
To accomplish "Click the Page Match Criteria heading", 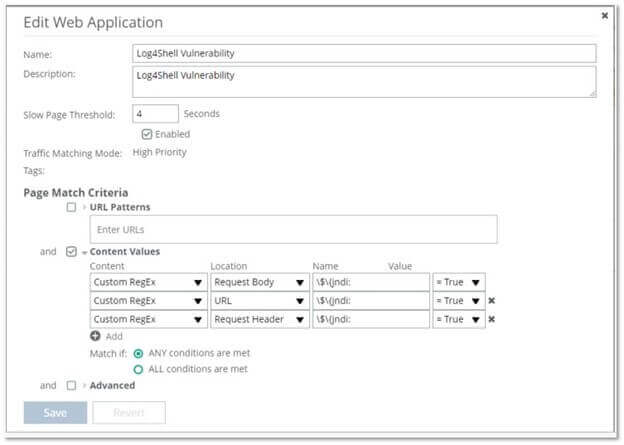I will tap(76, 193).
